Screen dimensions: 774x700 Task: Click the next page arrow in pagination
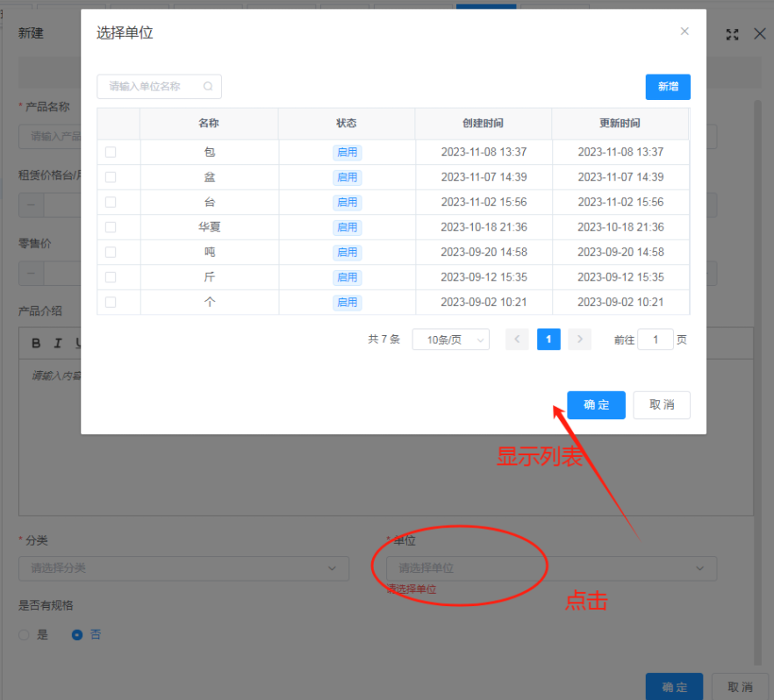click(x=579, y=339)
